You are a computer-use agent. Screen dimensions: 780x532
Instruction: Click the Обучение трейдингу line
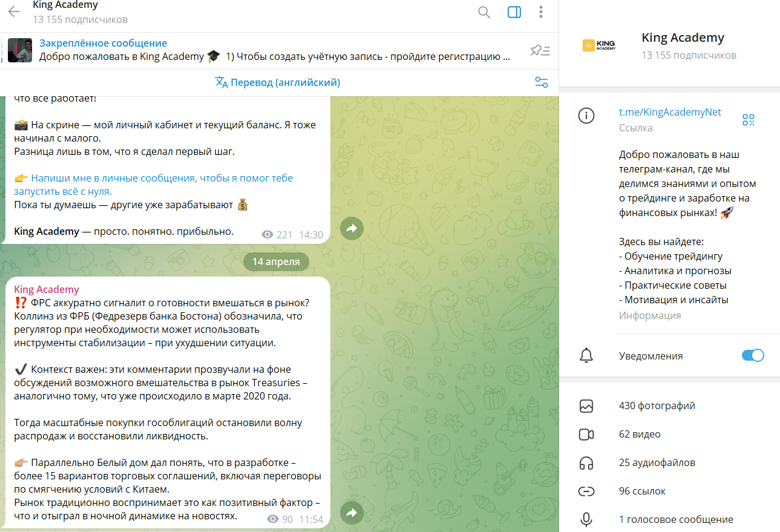click(671, 256)
